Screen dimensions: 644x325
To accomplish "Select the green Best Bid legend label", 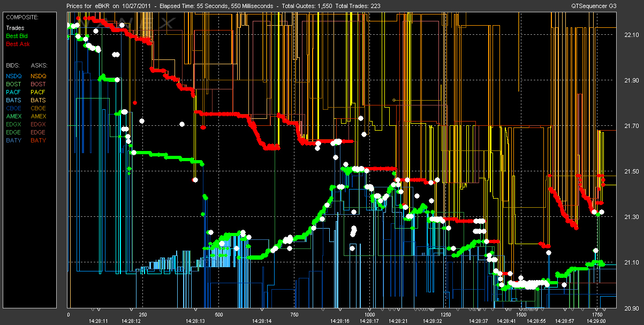I will point(17,36).
